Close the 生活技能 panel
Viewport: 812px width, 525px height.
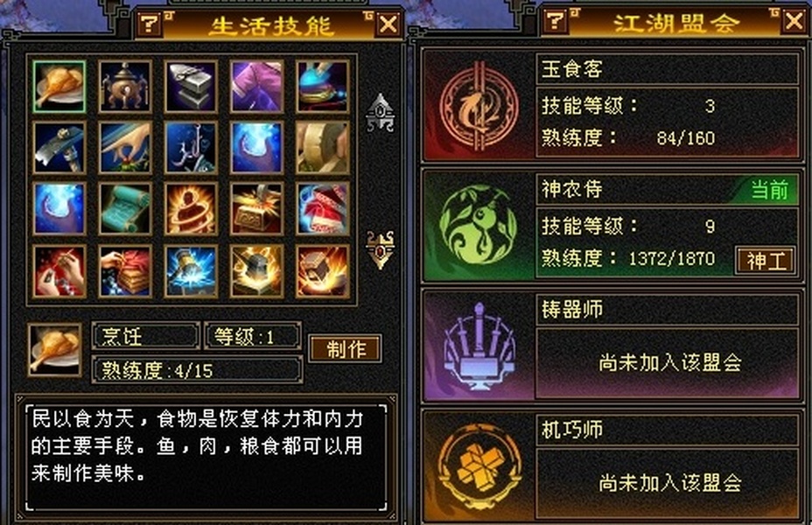(x=388, y=24)
